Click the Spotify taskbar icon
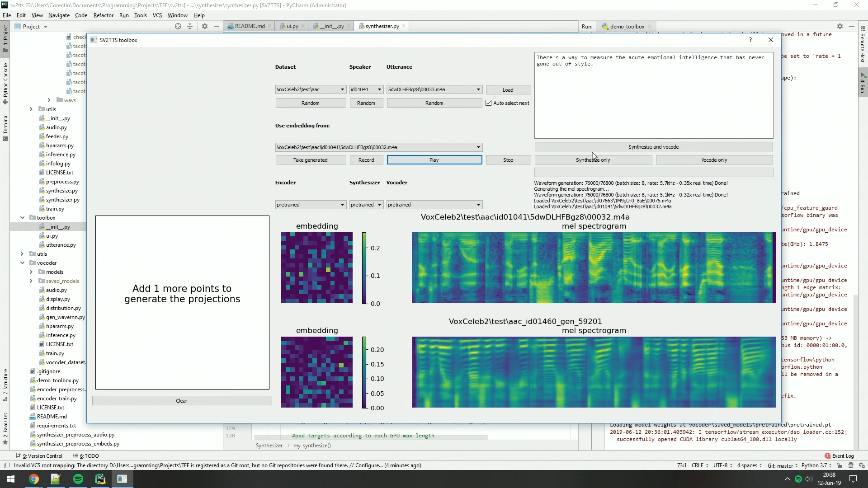The width and height of the screenshot is (868, 488). (x=78, y=479)
